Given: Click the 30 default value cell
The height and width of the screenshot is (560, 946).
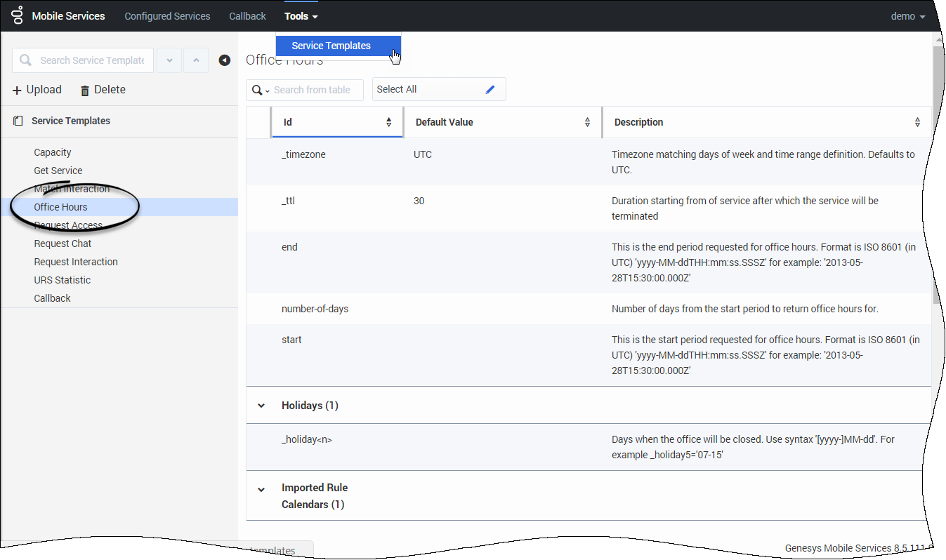Looking at the screenshot, I should (x=419, y=201).
